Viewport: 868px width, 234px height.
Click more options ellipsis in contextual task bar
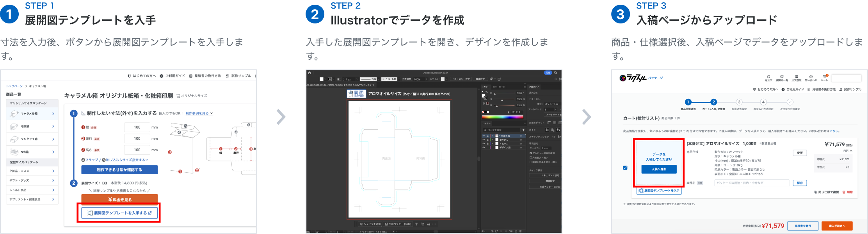point(434,224)
